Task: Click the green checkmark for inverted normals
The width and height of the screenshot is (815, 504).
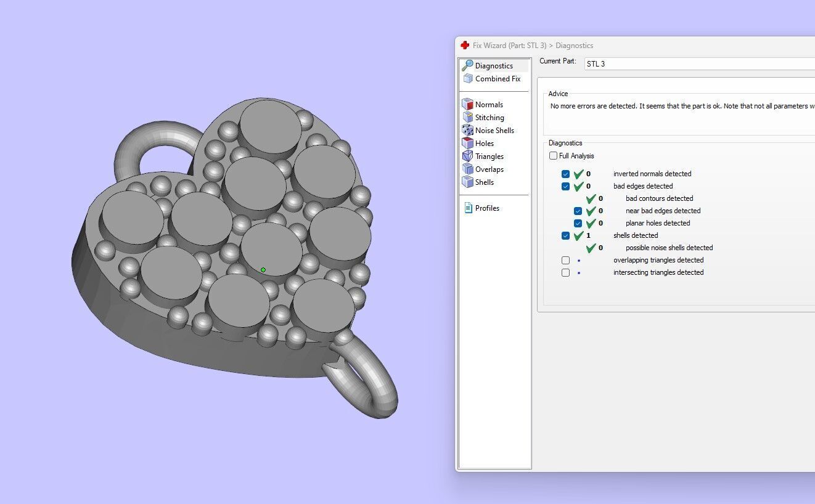Action: coord(578,174)
